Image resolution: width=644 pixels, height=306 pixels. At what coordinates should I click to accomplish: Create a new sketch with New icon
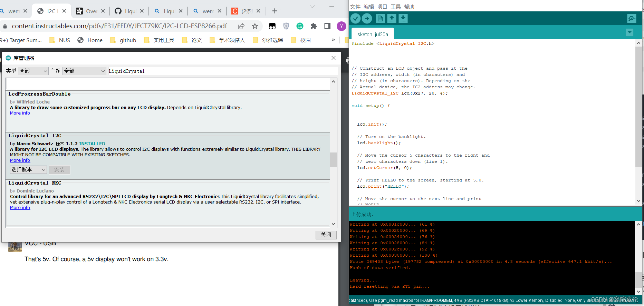click(380, 18)
